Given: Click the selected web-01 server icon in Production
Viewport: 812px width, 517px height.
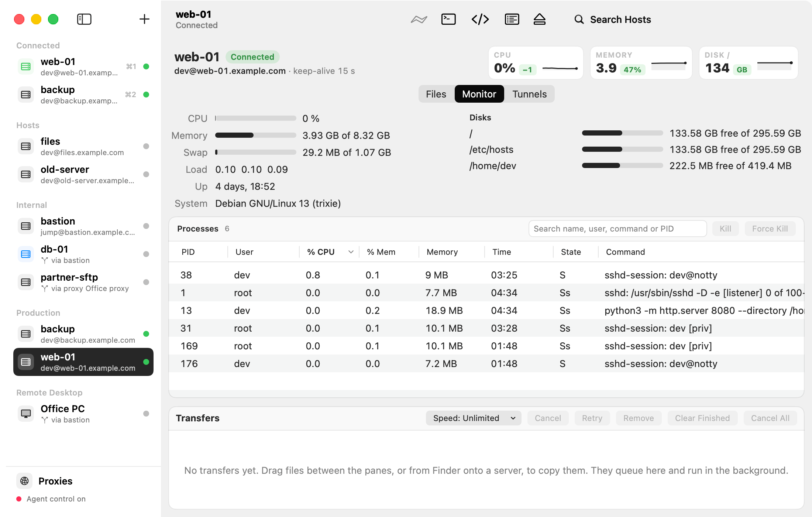Looking at the screenshot, I should pos(26,362).
